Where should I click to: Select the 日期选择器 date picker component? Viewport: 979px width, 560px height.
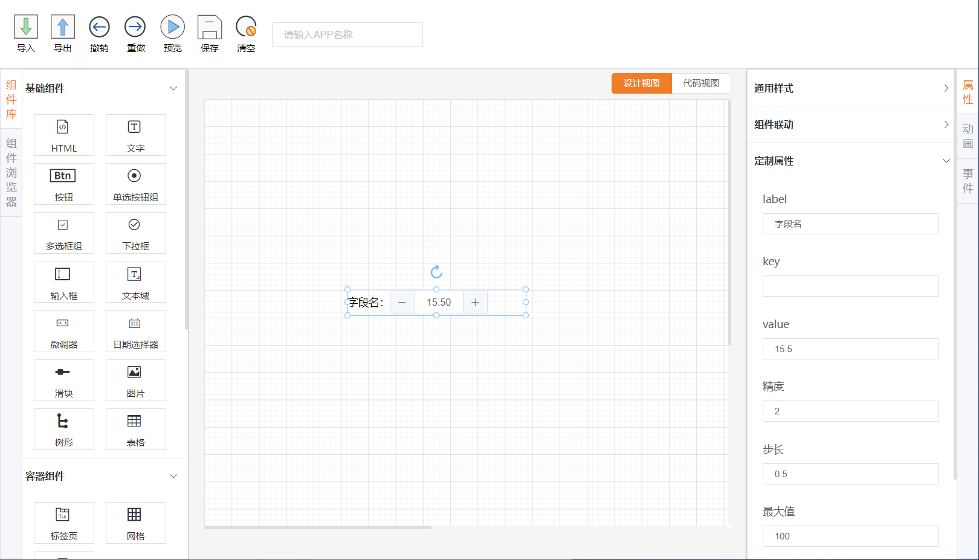click(x=135, y=331)
